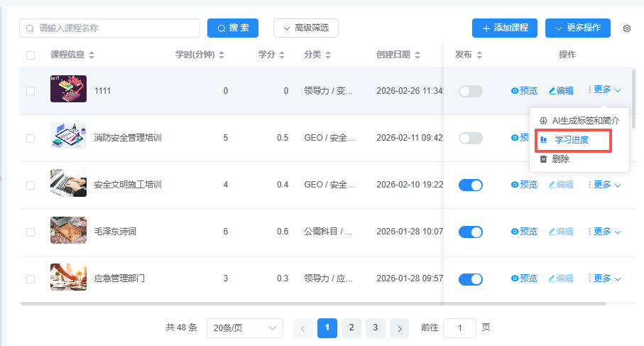Viewport: 644px width, 346px height.
Task: Tick the checkbox for 安全文明施工培训
Action: coord(31,185)
